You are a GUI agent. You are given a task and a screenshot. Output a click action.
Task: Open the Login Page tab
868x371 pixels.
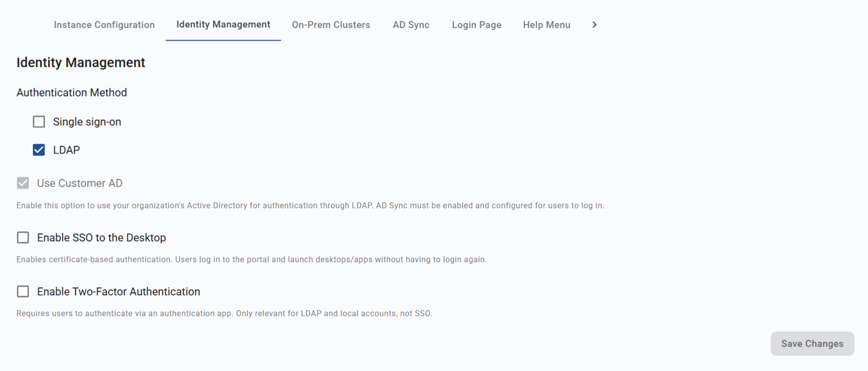click(x=476, y=25)
